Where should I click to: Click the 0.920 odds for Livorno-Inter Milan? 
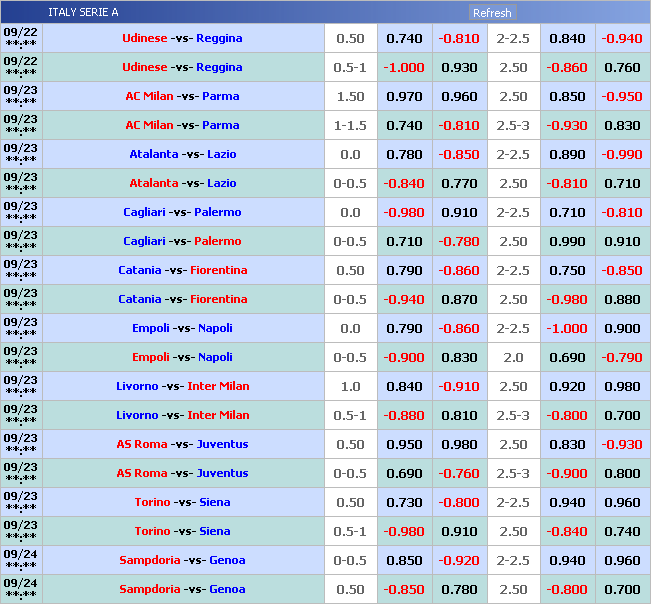pos(567,387)
